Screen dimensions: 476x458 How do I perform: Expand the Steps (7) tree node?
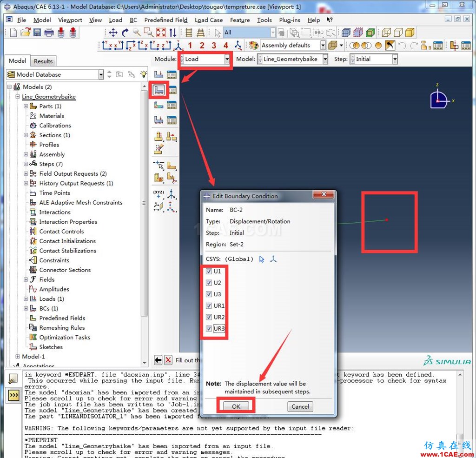26,164
